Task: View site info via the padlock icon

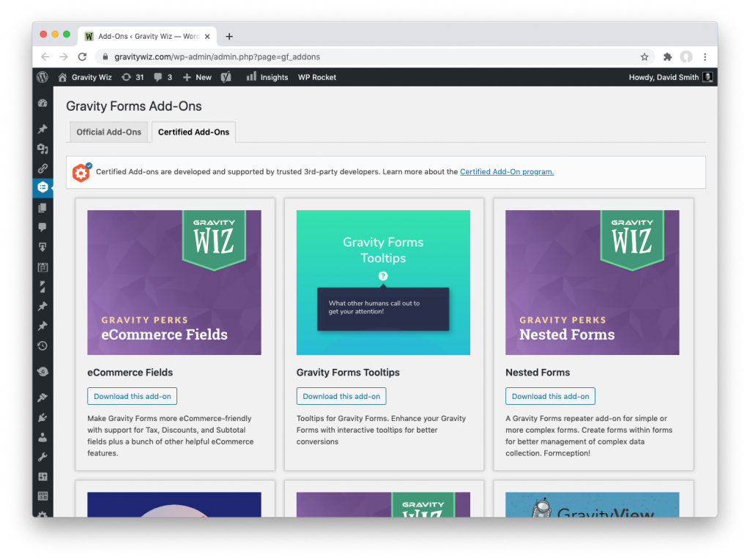Action: [105, 57]
